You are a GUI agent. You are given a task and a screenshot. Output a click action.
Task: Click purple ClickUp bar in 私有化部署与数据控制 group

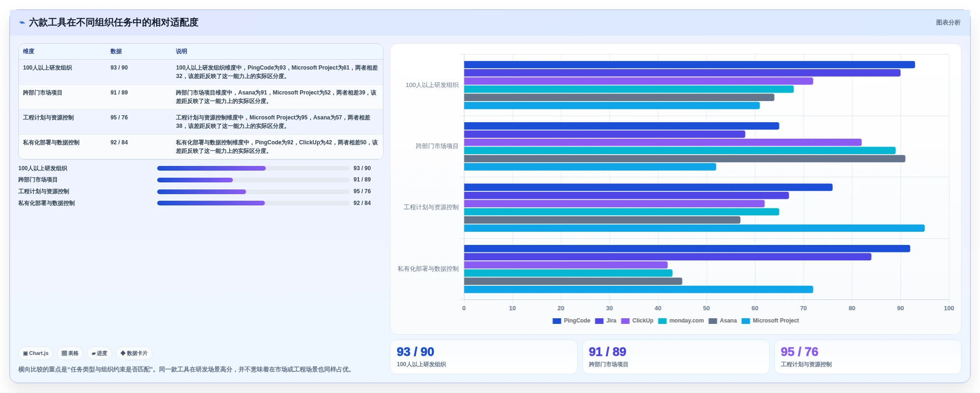[x=566, y=265]
